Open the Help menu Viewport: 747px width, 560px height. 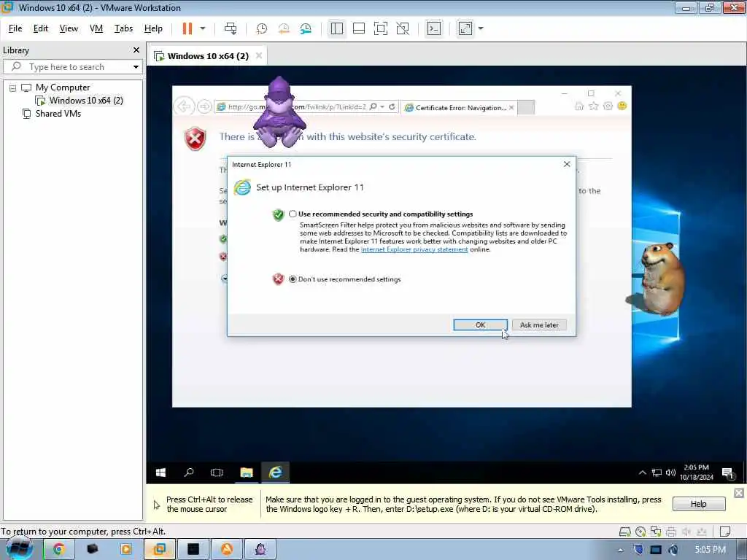pos(153,28)
